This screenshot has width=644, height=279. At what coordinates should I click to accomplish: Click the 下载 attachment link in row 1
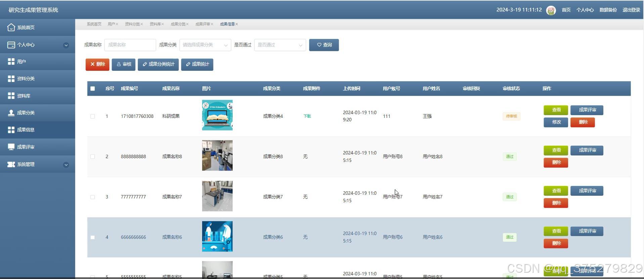pyautogui.click(x=307, y=116)
